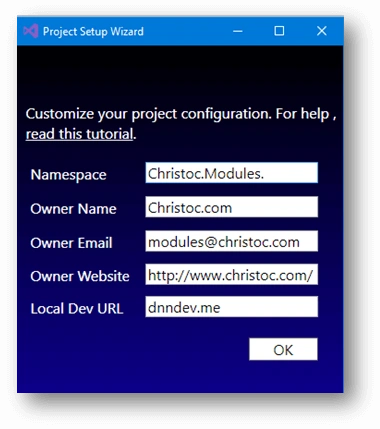Minimize the Project Setup Wizard window
380x429 pixels.
pos(238,31)
